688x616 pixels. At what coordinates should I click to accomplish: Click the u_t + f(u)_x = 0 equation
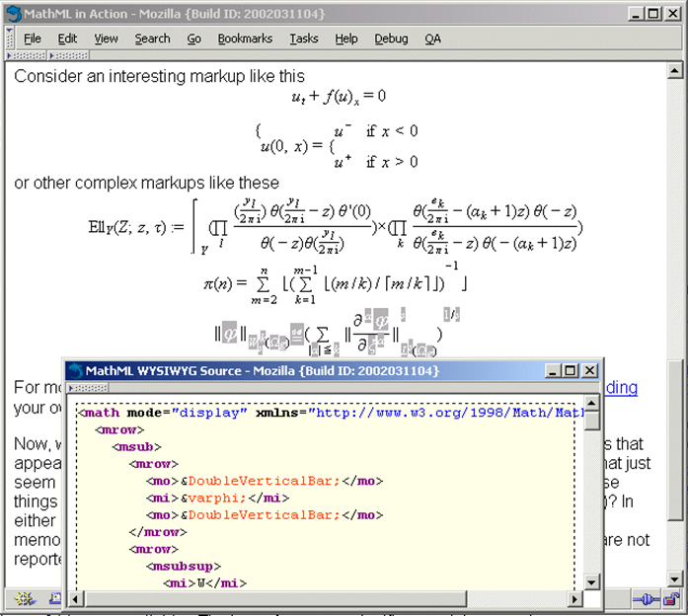(x=339, y=97)
